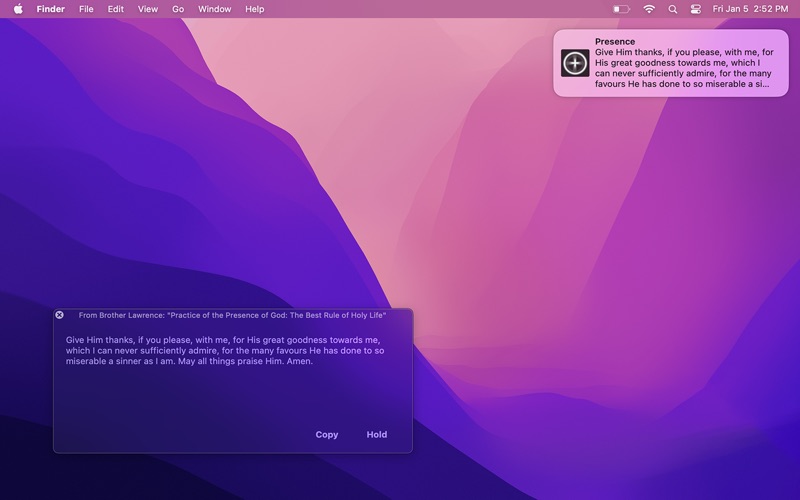Open the Go menu
The image size is (800, 500).
pos(178,9)
